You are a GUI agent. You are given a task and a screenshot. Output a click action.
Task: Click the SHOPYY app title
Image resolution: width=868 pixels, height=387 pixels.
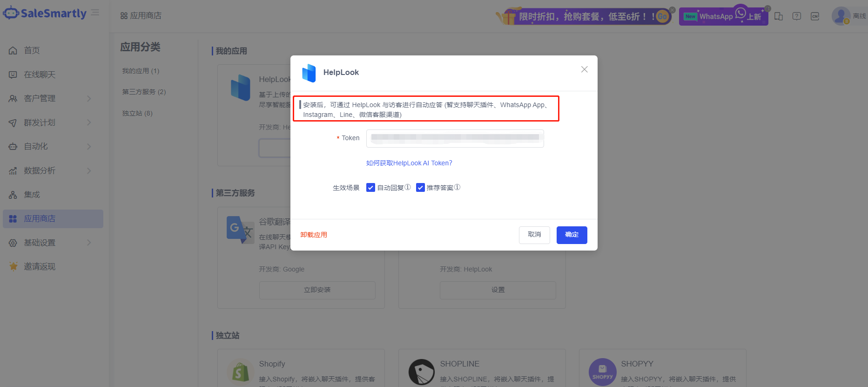coord(637,364)
